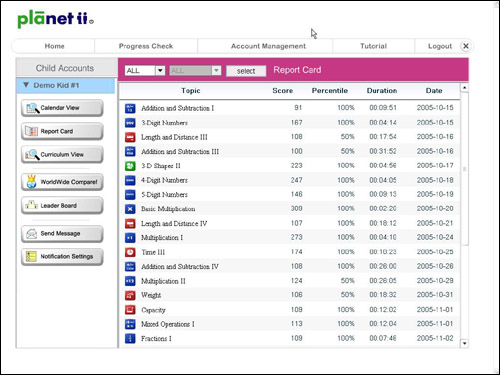Click the scrollbar down arrow
500x375 pixels.
pos(464,343)
